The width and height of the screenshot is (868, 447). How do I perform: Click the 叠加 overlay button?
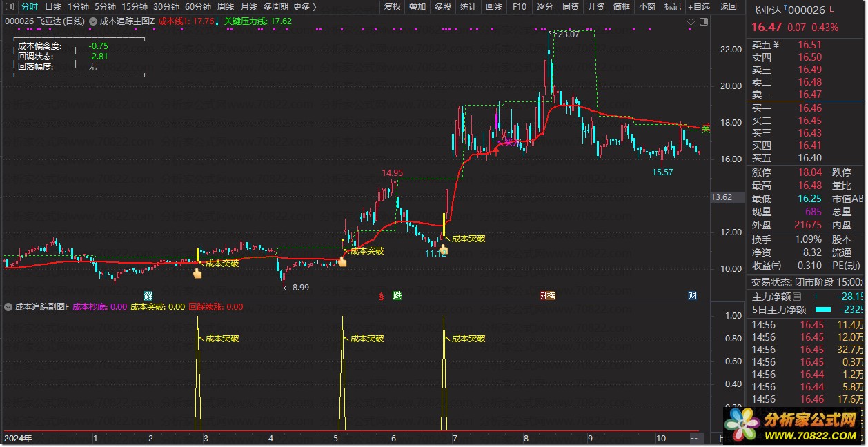[417, 7]
